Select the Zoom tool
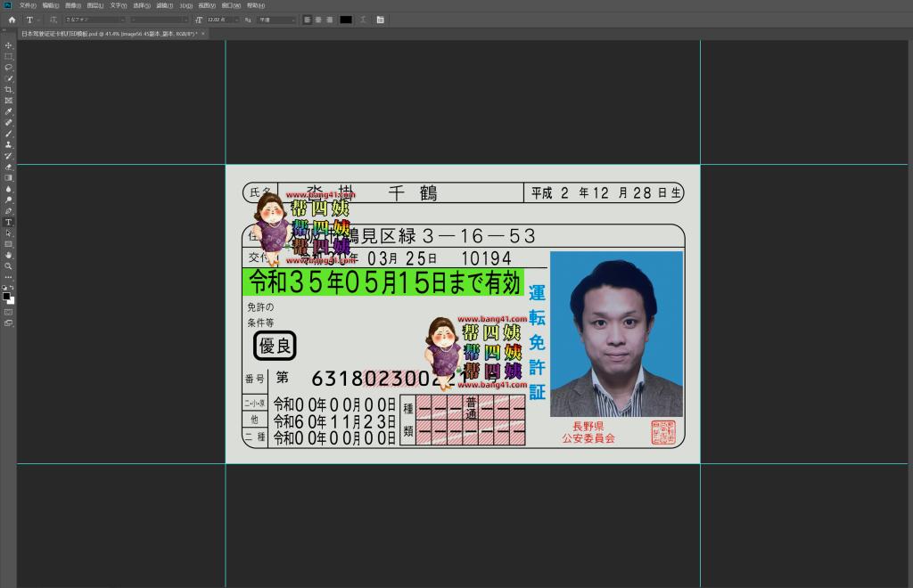This screenshot has width=913, height=588. pyautogui.click(x=6, y=266)
